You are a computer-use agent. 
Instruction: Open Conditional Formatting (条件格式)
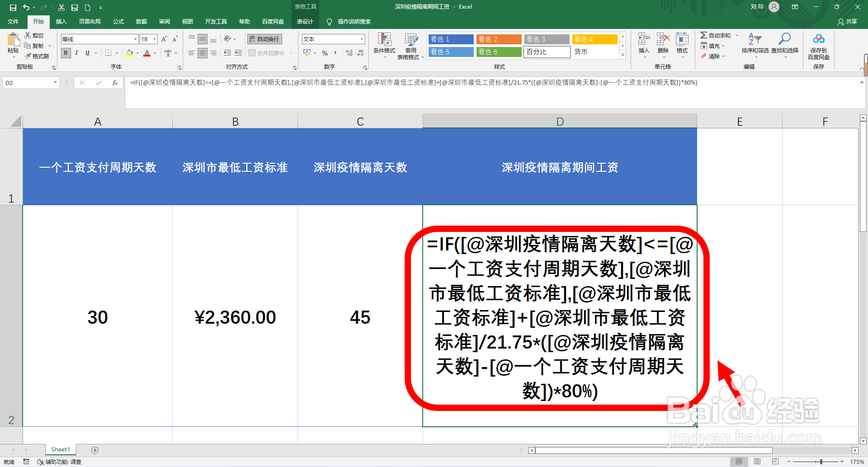point(384,45)
